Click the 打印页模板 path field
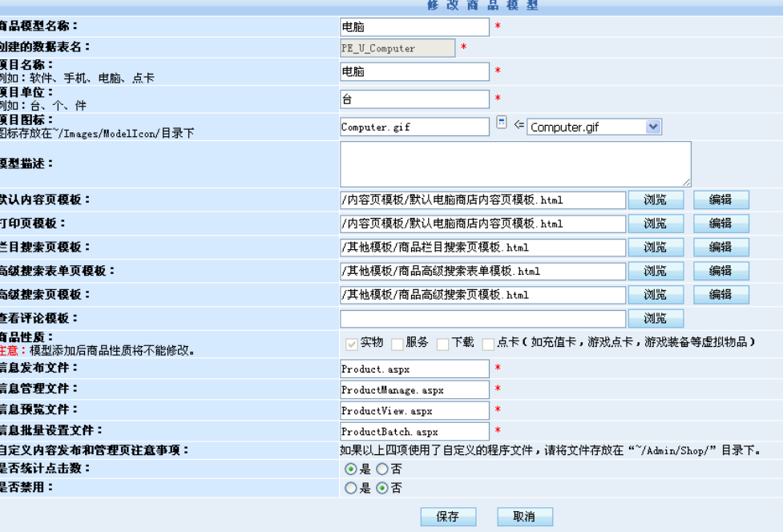The height and width of the screenshot is (532, 783). click(482, 224)
